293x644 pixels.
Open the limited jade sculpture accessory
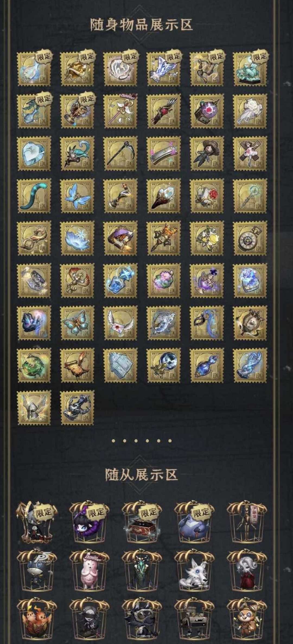tap(250, 69)
